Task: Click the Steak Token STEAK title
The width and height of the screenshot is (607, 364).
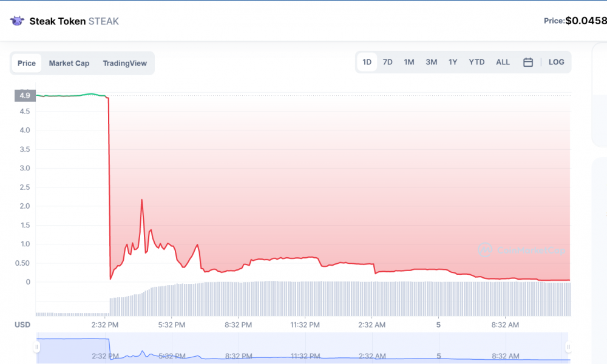Action: click(74, 21)
